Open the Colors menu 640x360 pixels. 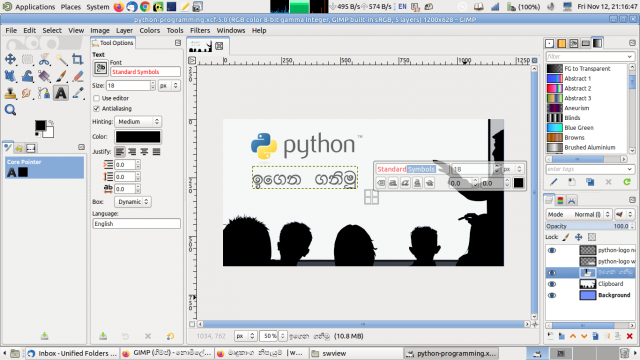[149, 30]
